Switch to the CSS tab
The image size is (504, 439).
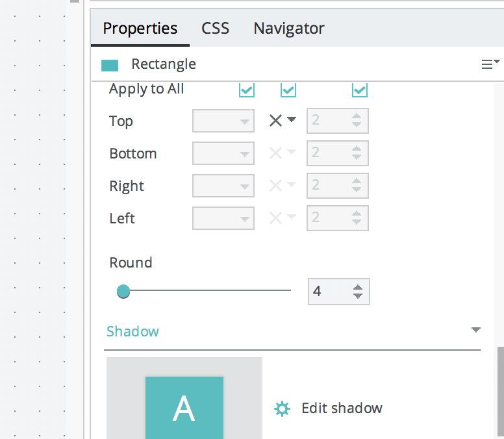(x=215, y=29)
